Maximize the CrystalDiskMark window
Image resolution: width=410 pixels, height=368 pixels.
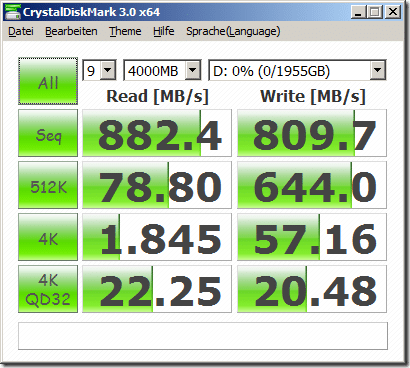tap(374, 12)
